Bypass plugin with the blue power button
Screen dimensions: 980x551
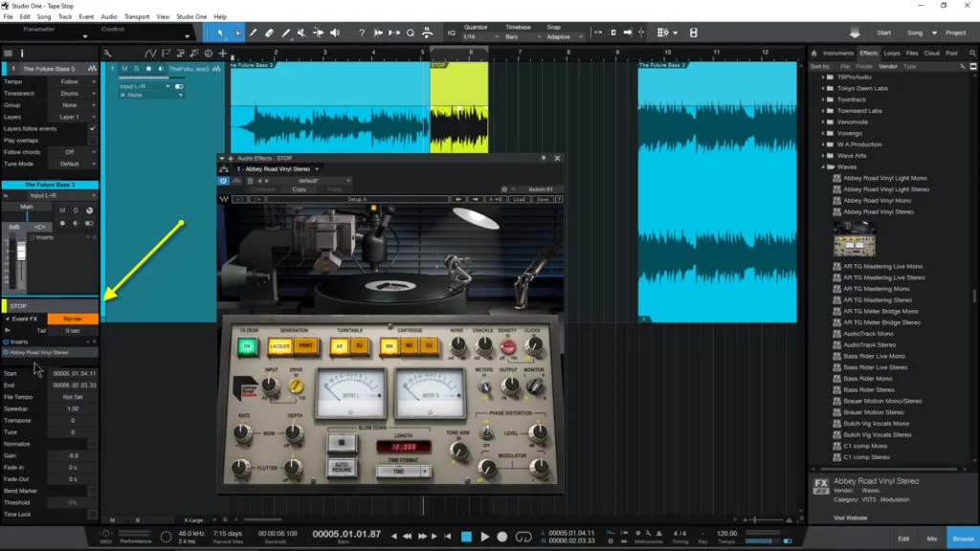click(x=223, y=181)
